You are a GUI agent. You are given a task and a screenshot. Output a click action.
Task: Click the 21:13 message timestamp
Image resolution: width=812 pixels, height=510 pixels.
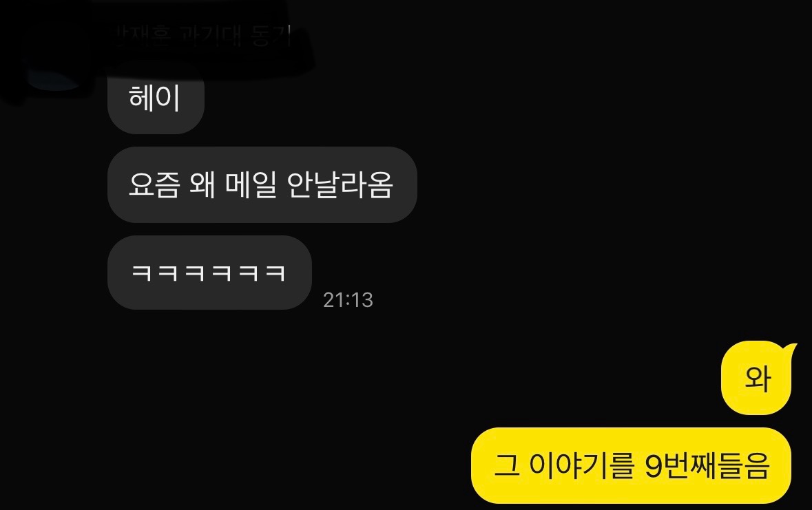pyautogui.click(x=348, y=300)
